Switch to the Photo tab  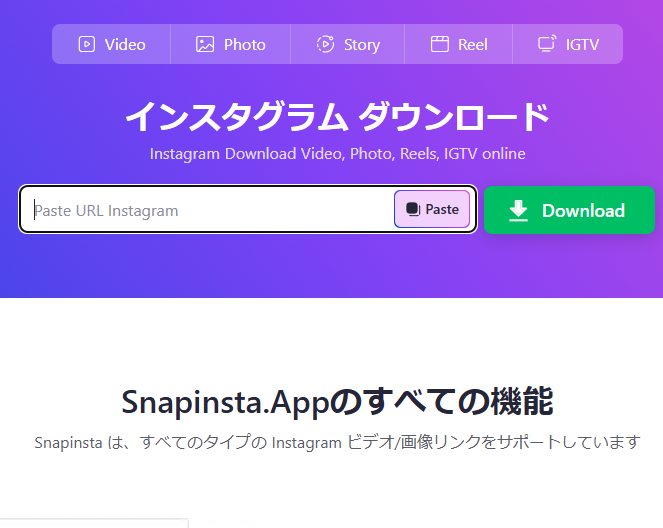pos(230,44)
